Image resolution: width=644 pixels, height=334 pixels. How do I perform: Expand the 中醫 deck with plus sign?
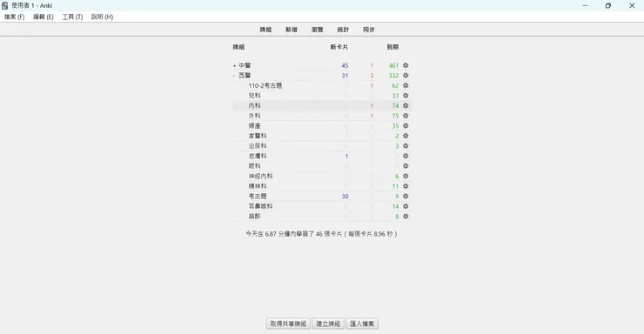234,65
